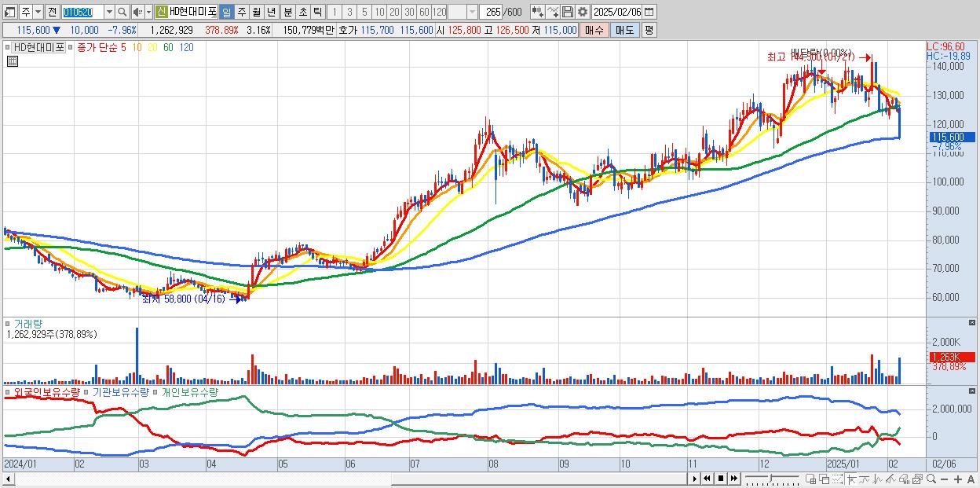Adjust the chart zoom slider handle
Viewport: 980px width, 488px height.
tap(770, 479)
